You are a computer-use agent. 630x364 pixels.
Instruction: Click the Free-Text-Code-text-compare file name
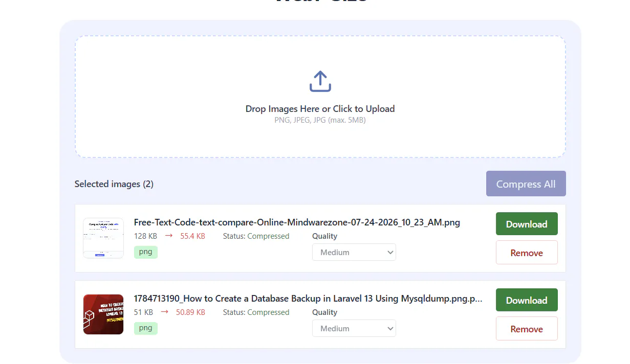(x=297, y=222)
